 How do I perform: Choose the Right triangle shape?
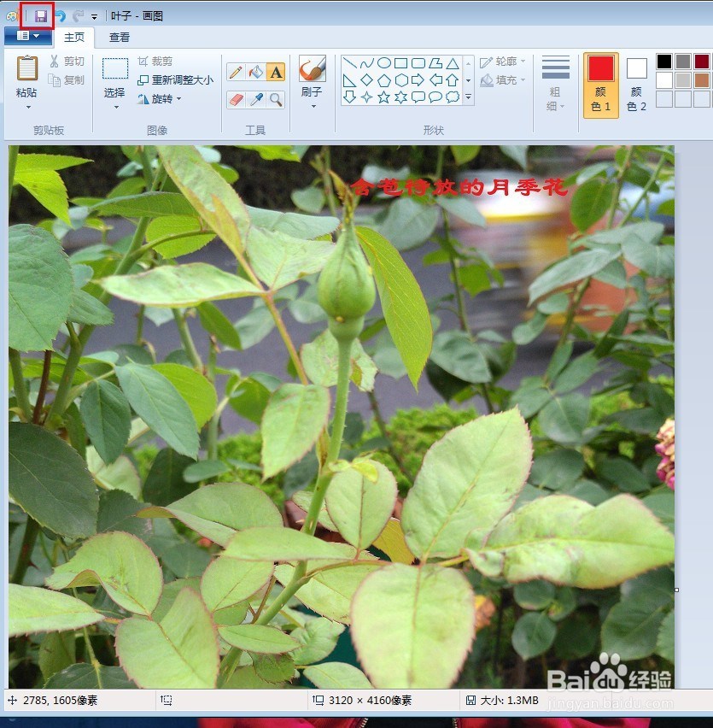(349, 80)
